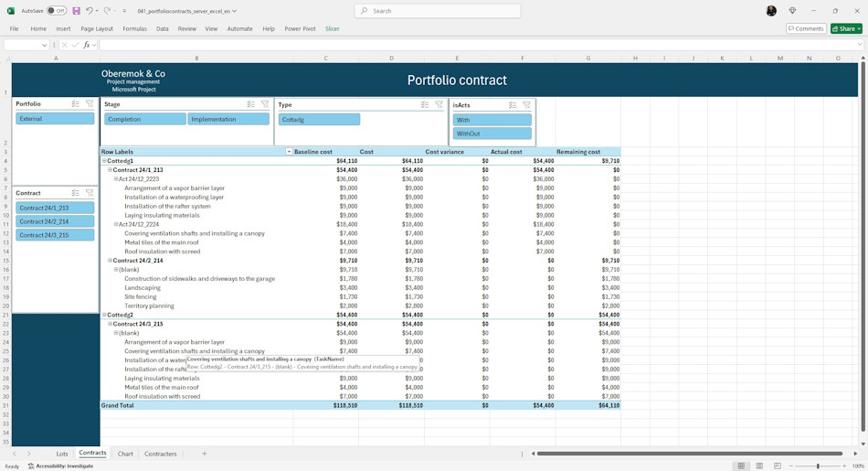Click the green Share button

[846, 29]
